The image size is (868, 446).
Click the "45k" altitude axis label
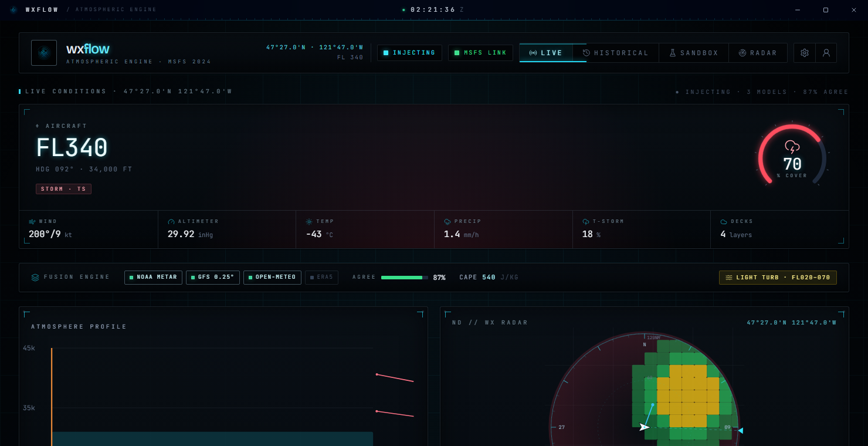click(29, 349)
